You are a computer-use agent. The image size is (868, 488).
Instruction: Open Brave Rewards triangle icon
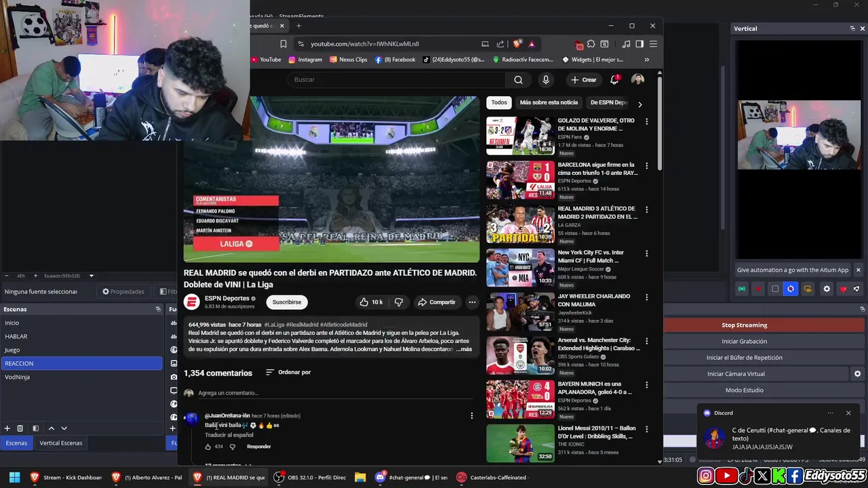point(532,44)
